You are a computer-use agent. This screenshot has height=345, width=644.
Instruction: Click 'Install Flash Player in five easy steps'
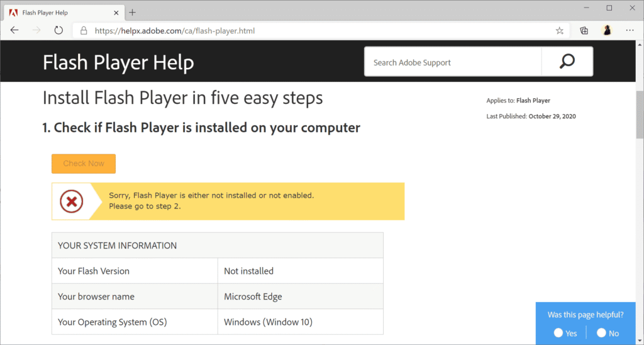pos(183,98)
